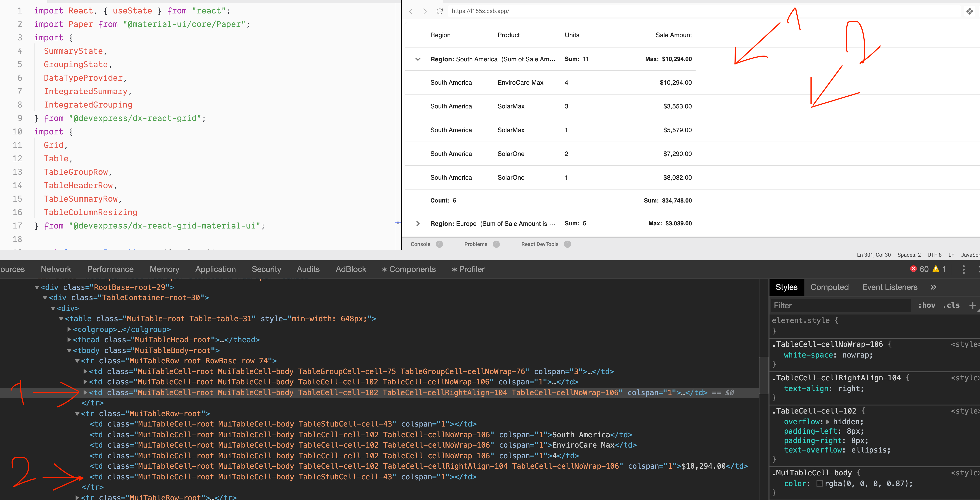Collapse the South America region row
This screenshot has height=500, width=980.
point(418,59)
